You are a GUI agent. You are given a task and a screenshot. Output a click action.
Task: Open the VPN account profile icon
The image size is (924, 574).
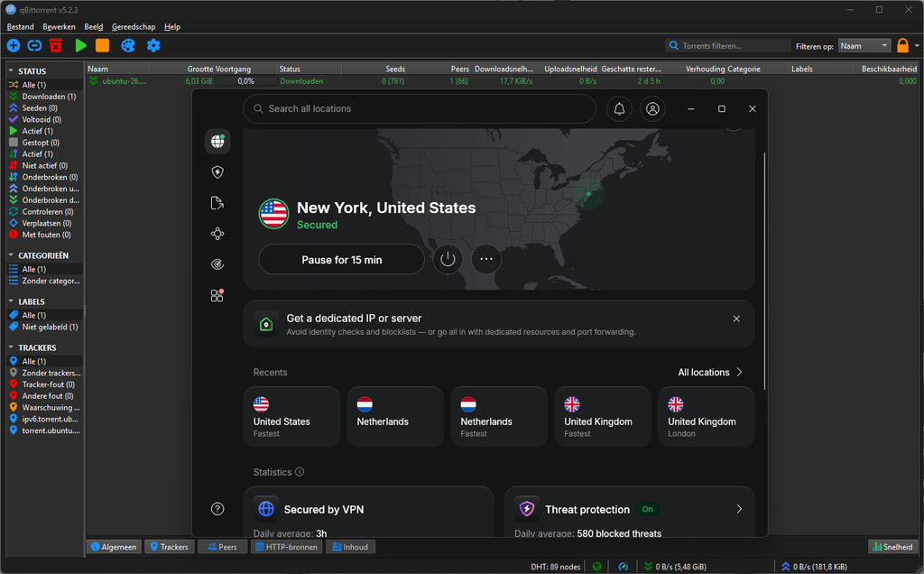coord(652,109)
